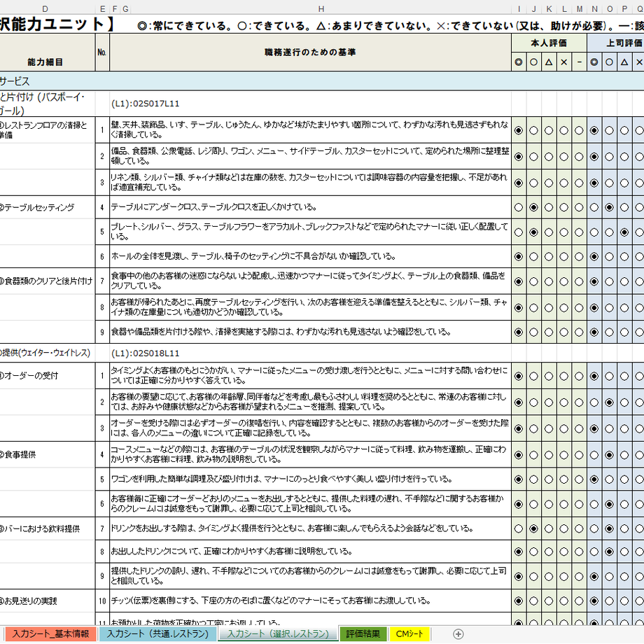
Task: Click the ワゴンを利用した簡単な調理 criteria text
Action: tap(281, 479)
